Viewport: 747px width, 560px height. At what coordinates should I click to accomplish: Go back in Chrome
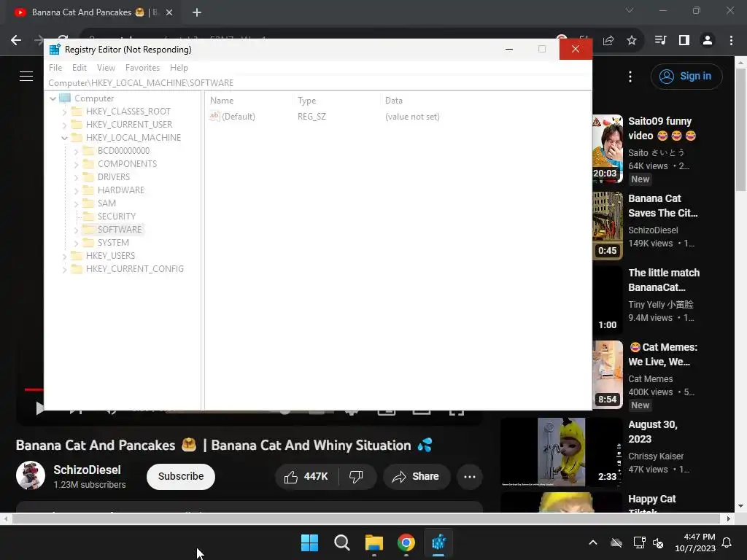point(16,41)
